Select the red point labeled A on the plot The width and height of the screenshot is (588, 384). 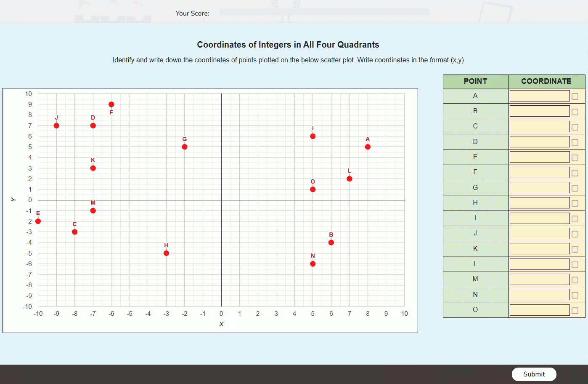click(x=368, y=147)
